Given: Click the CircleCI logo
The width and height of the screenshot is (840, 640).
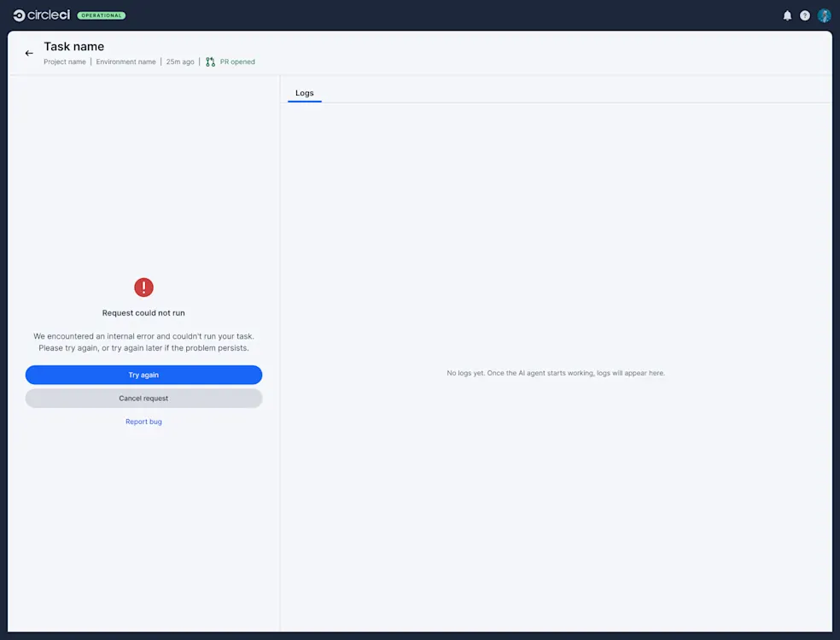Looking at the screenshot, I should pyautogui.click(x=41, y=15).
